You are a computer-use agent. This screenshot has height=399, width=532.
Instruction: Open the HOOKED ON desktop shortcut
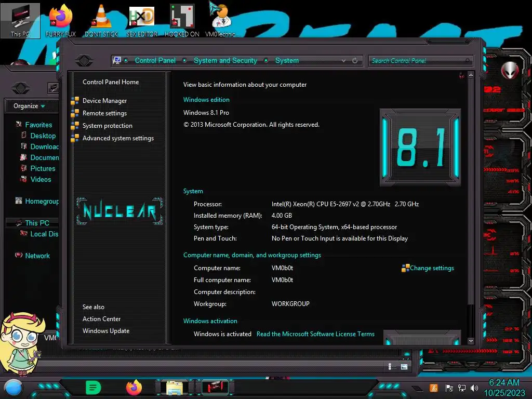(x=182, y=20)
